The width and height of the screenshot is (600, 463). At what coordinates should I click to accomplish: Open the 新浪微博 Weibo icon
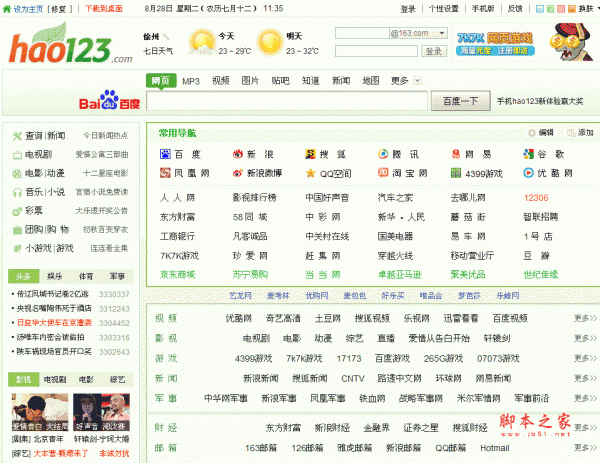pyautogui.click(x=238, y=173)
